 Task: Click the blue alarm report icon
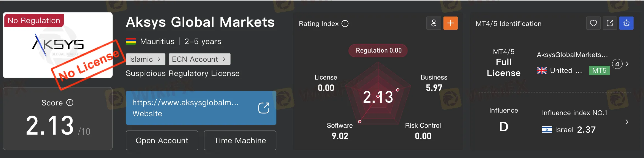(x=626, y=23)
